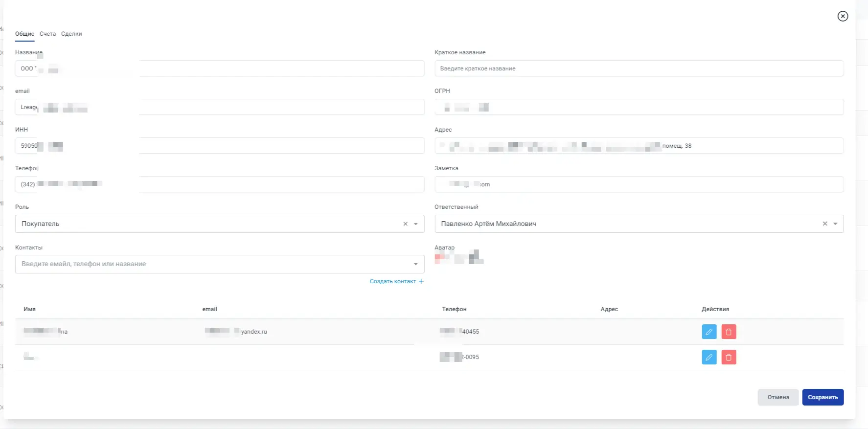868x429 pixels.
Task: Click the Телефон column header in contacts table
Action: coord(454,309)
